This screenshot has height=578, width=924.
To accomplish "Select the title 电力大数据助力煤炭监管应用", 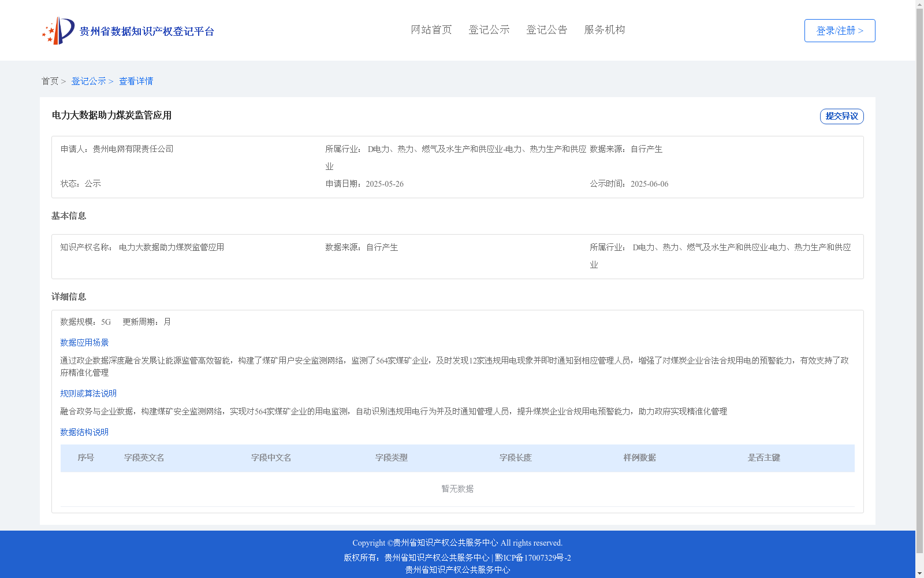I will click(111, 115).
